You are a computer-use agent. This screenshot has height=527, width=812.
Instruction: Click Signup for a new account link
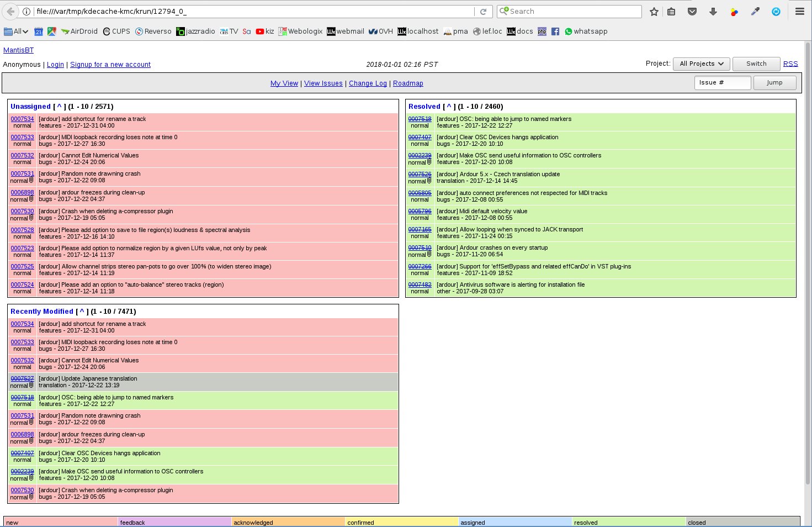coord(110,65)
